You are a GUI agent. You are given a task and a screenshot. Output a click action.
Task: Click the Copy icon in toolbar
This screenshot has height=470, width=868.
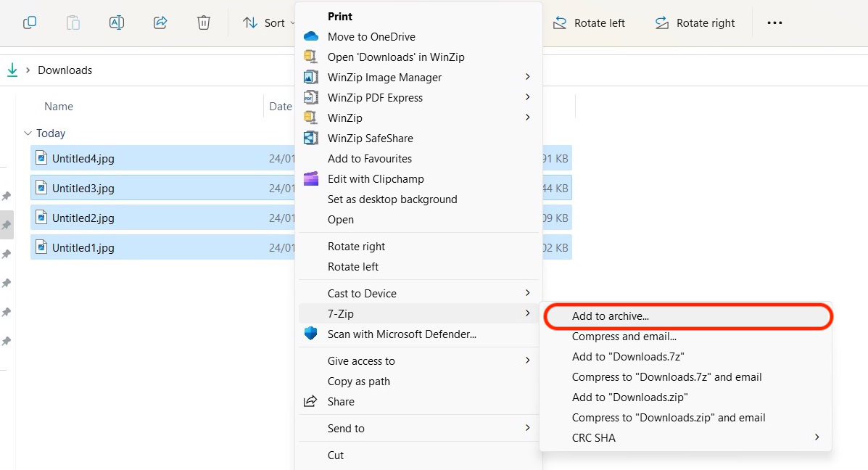tap(30, 22)
